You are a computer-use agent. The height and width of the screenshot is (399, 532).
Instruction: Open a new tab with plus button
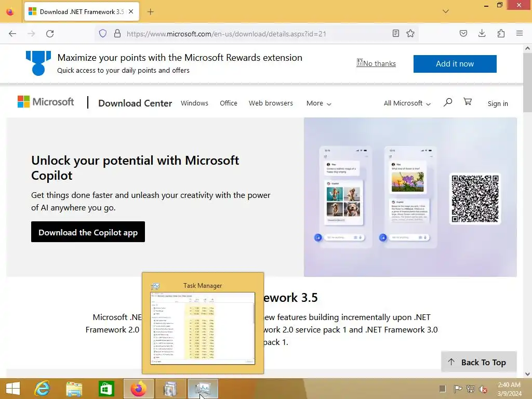point(150,12)
